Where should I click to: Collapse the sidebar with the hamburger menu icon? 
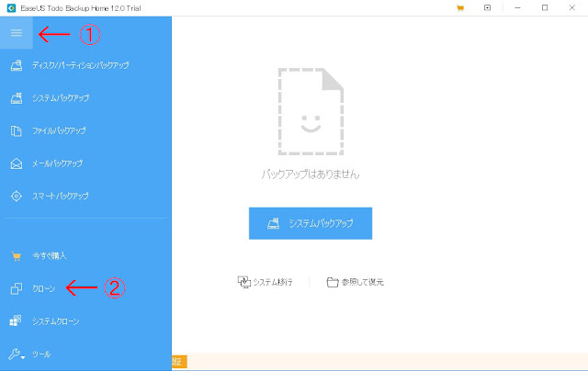click(x=17, y=33)
